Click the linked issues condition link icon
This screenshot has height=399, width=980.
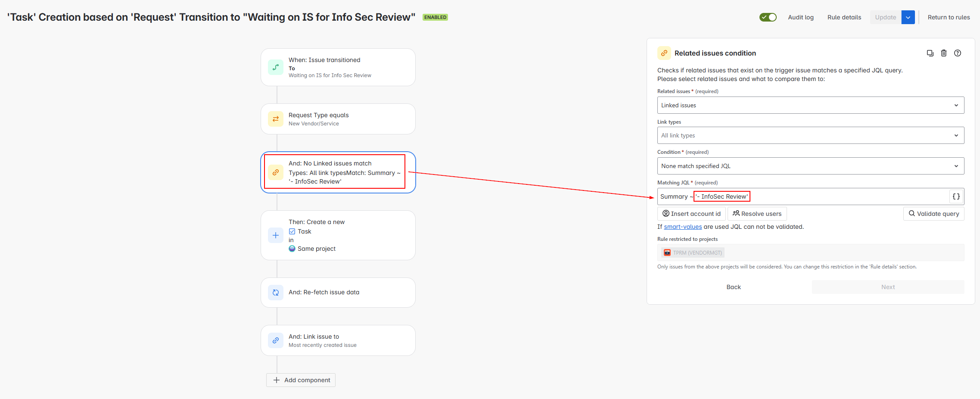[276, 172]
